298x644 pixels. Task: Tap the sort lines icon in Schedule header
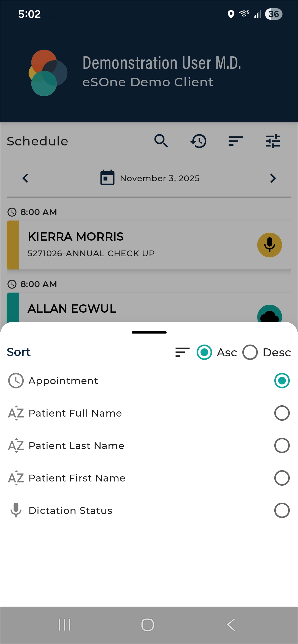pos(235,141)
